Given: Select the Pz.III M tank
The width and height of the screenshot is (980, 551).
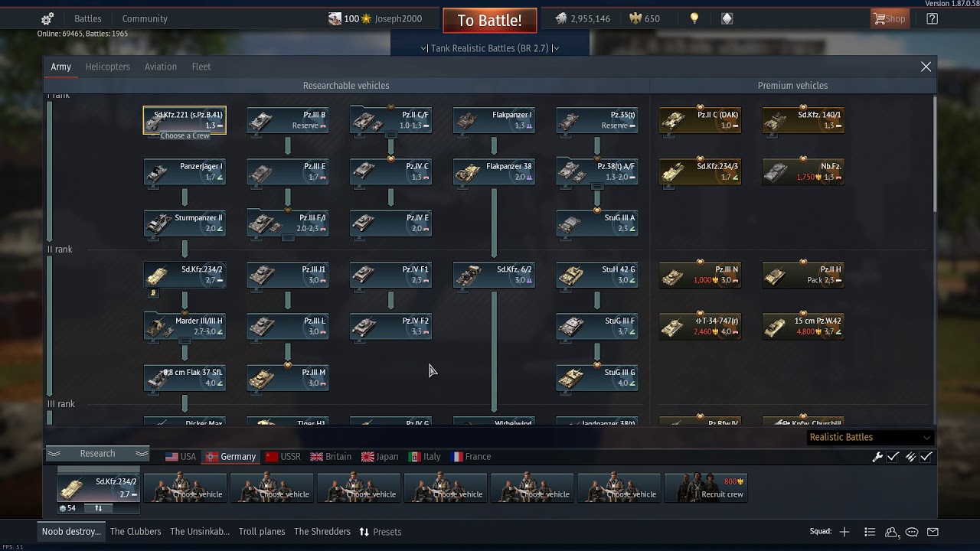Looking at the screenshot, I should click(288, 377).
